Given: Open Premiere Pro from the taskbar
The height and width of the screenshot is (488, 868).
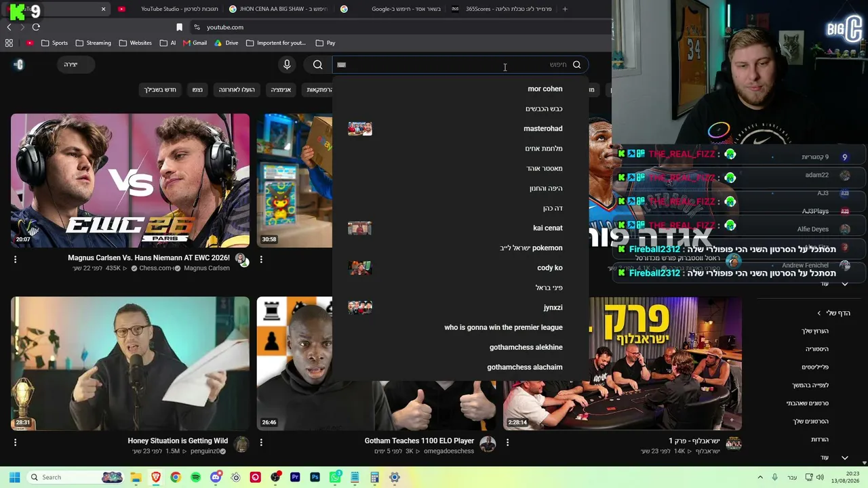Looking at the screenshot, I should (295, 477).
